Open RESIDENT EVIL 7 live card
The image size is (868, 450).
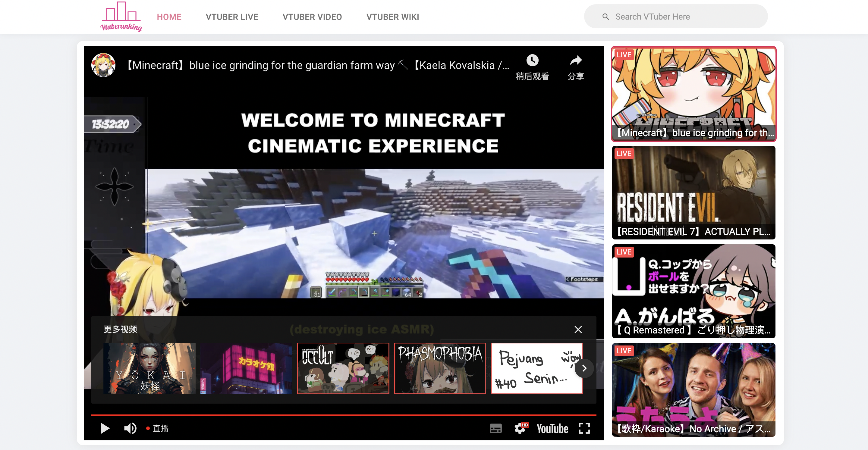pyautogui.click(x=693, y=192)
